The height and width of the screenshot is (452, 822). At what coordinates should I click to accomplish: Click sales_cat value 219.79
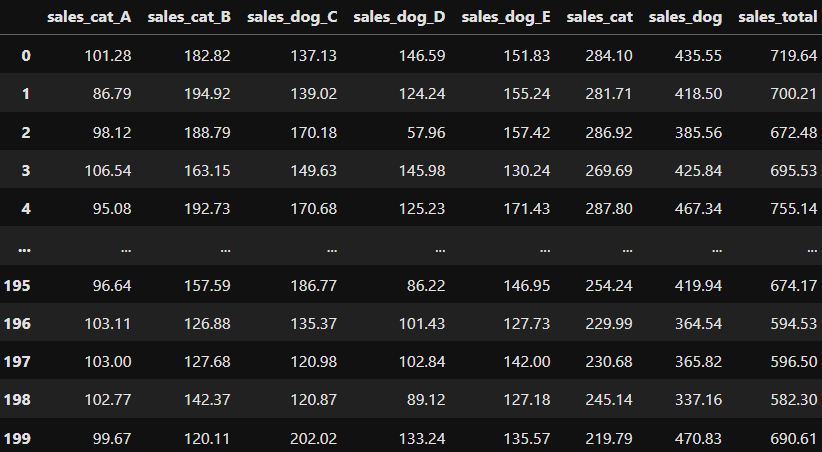[610, 439]
